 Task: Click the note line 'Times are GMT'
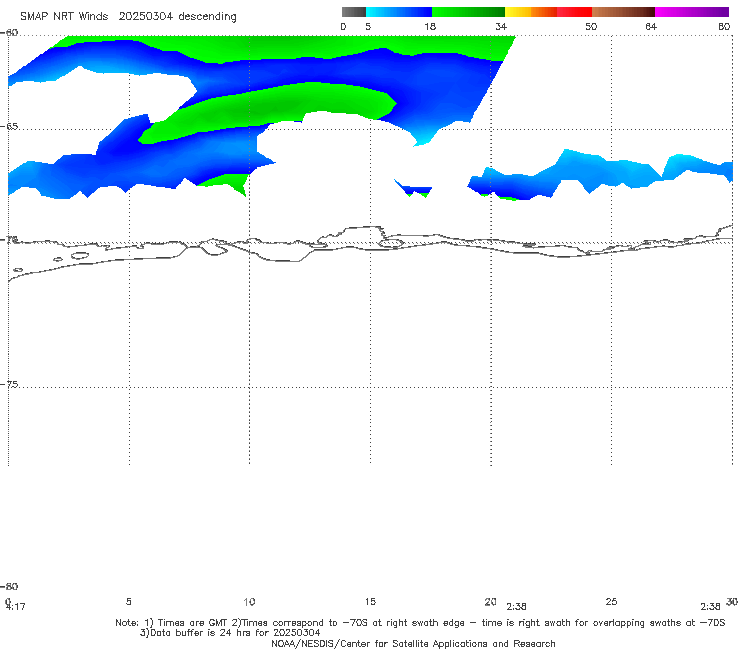(193, 623)
